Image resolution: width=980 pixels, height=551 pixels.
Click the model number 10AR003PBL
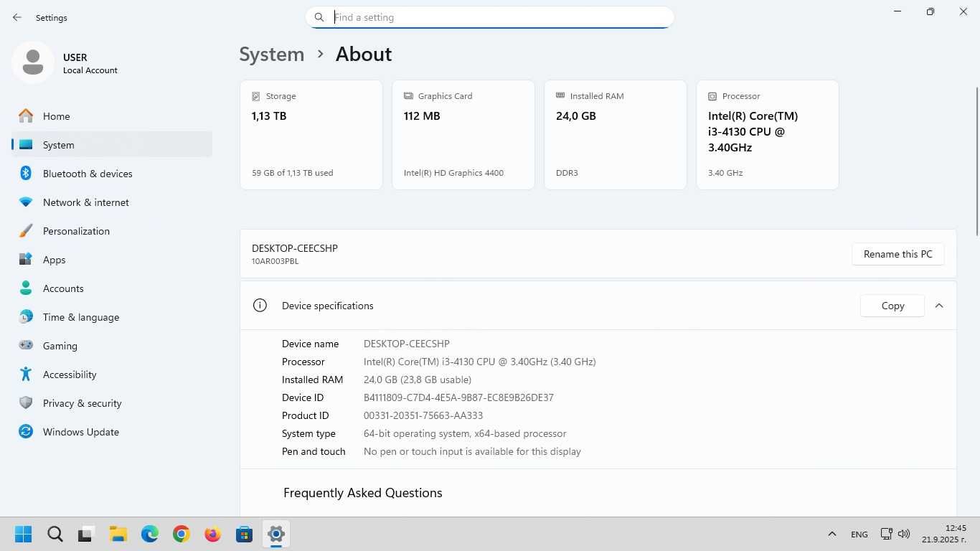click(x=275, y=261)
